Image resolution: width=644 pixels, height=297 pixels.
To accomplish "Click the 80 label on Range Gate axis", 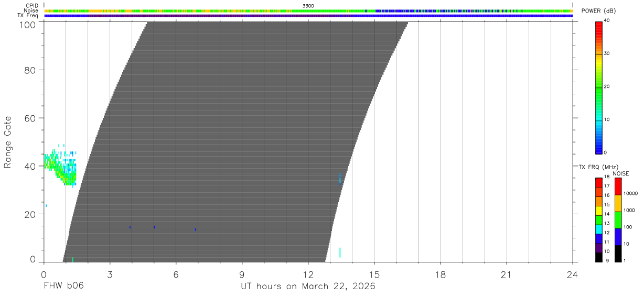I will pos(30,70).
